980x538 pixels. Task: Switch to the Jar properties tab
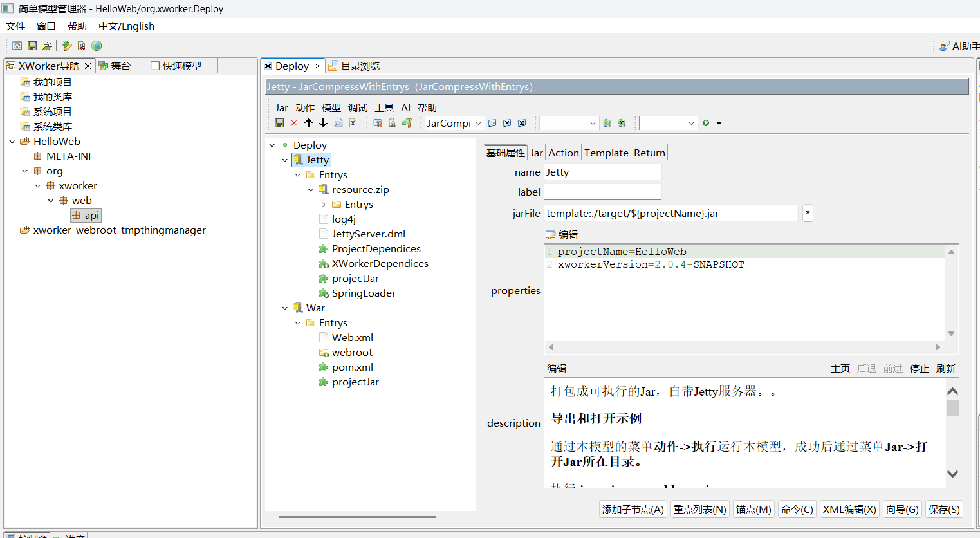(x=537, y=153)
